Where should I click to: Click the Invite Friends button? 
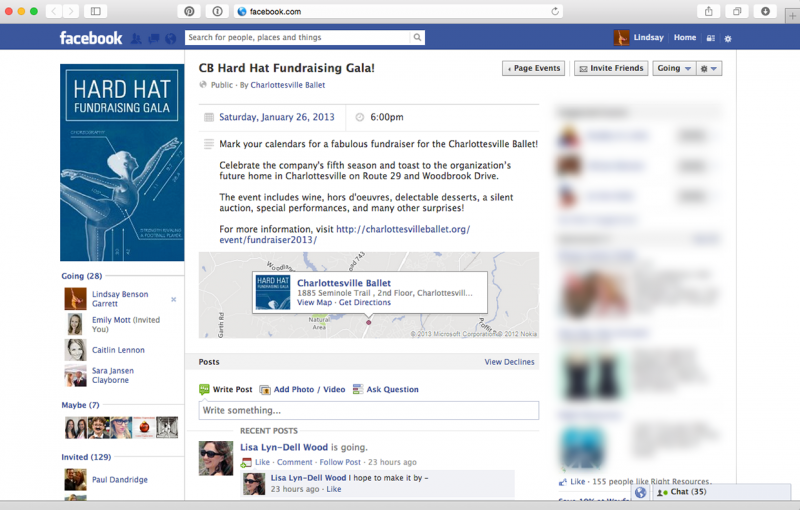[611, 68]
